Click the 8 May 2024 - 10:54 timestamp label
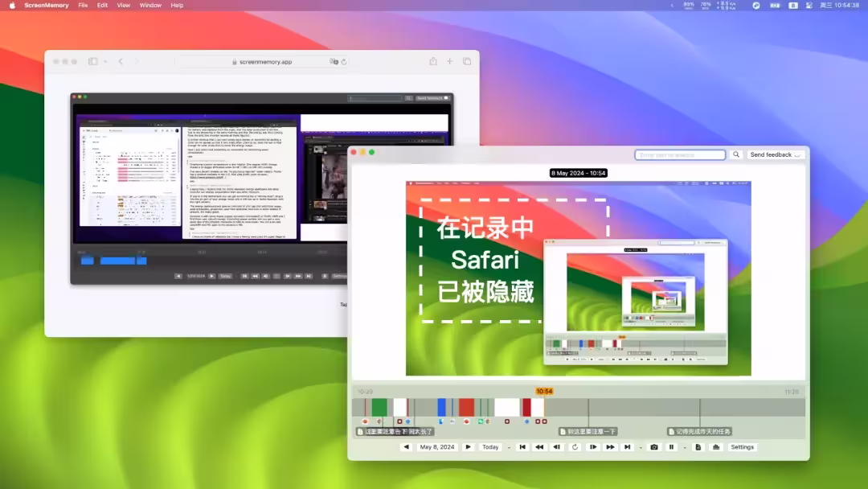 point(578,174)
